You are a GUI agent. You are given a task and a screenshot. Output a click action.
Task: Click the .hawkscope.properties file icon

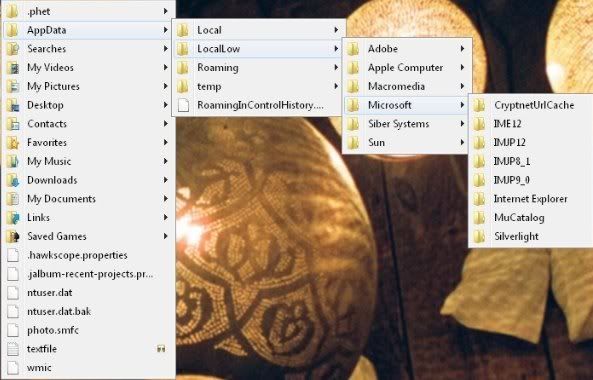pos(12,255)
